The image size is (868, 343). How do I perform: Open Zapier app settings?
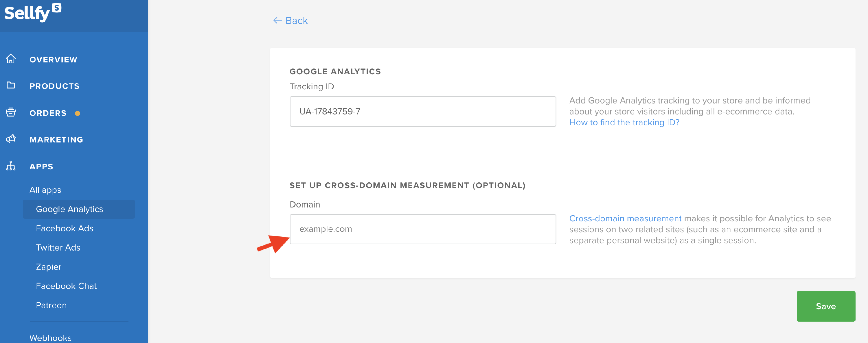click(x=49, y=267)
